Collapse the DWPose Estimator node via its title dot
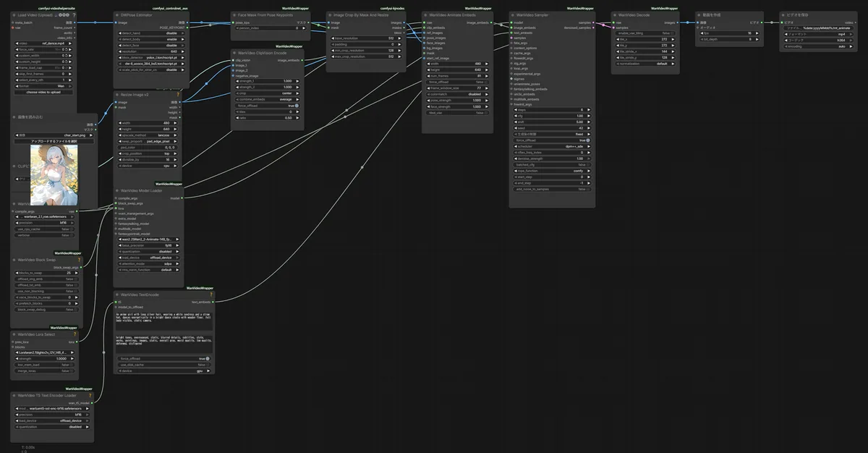The height and width of the screenshot is (453, 868). pyautogui.click(x=117, y=14)
